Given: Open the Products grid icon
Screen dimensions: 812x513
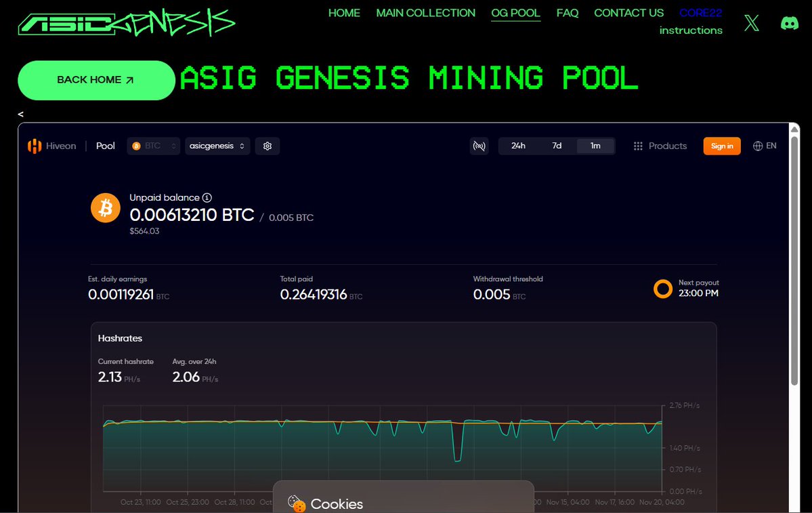Looking at the screenshot, I should tap(637, 146).
